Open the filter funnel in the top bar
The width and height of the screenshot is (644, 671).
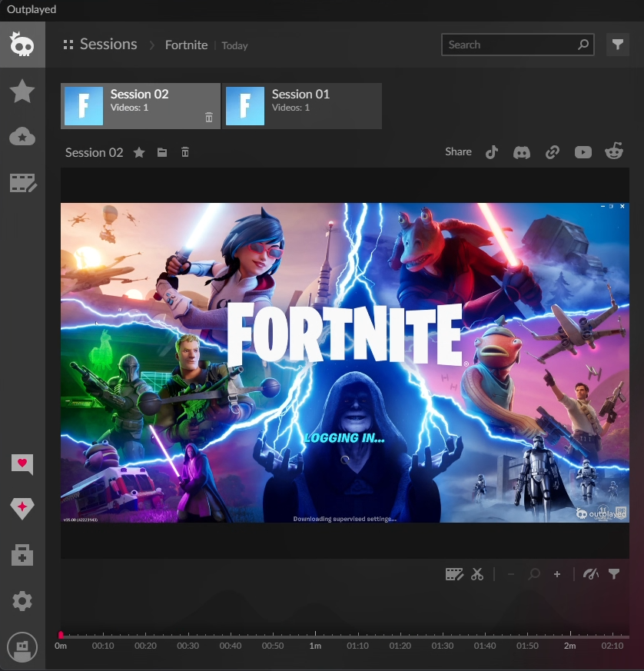[x=617, y=45]
